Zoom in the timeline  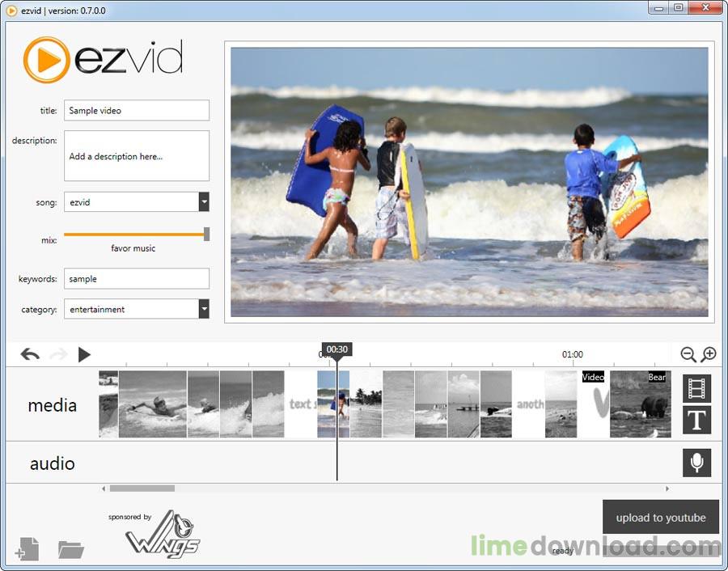(x=709, y=355)
